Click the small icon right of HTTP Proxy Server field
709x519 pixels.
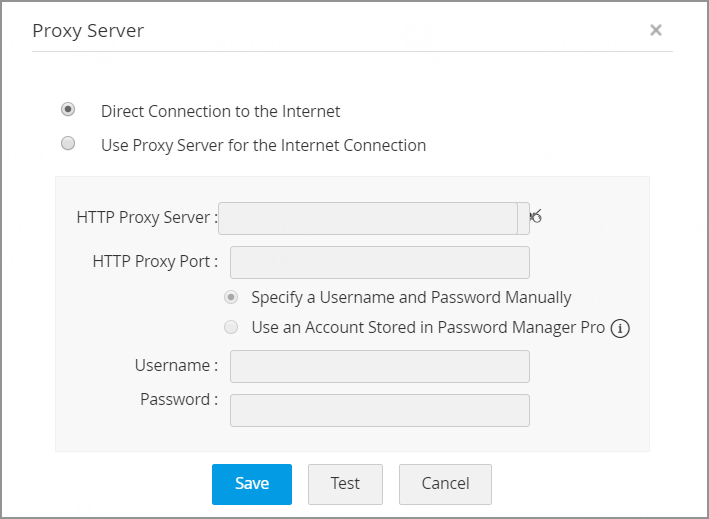(536, 216)
